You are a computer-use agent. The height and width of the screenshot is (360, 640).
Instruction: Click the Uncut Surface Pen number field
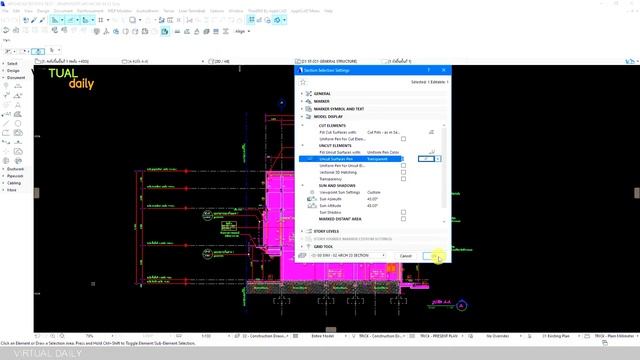coord(426,159)
